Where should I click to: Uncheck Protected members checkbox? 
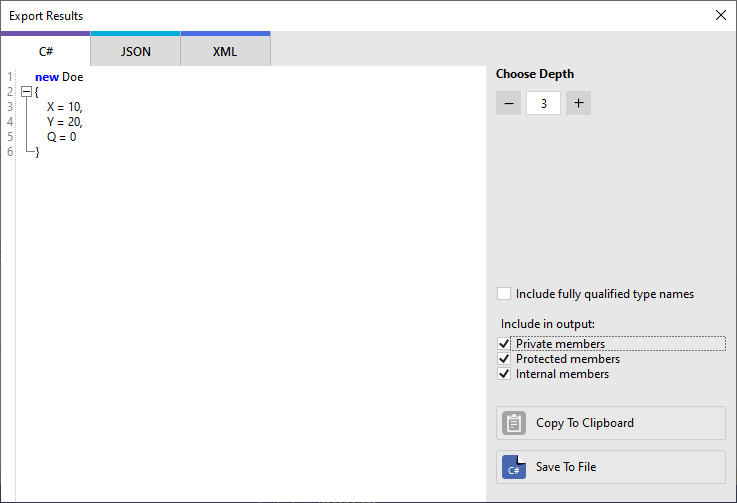tap(504, 359)
